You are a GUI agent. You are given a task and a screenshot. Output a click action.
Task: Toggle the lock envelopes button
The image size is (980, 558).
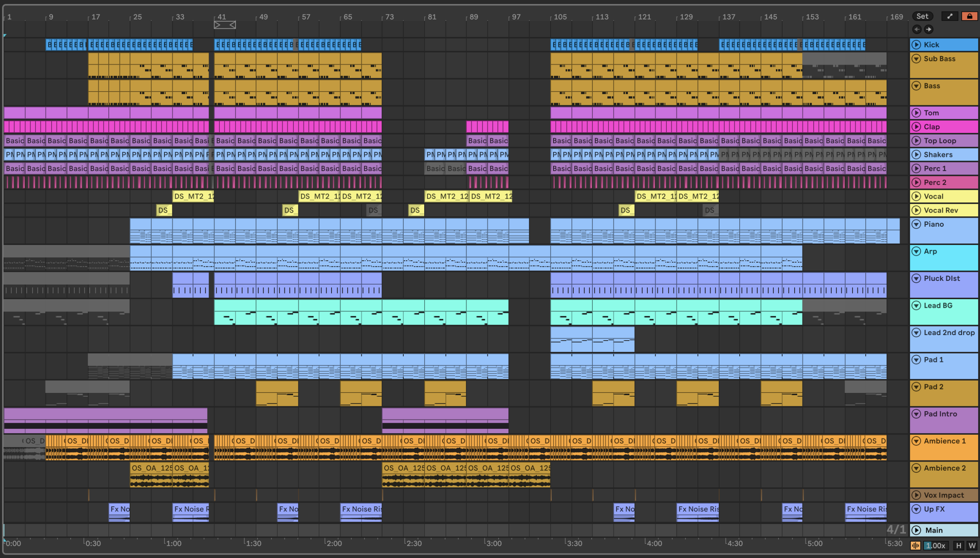(x=969, y=16)
